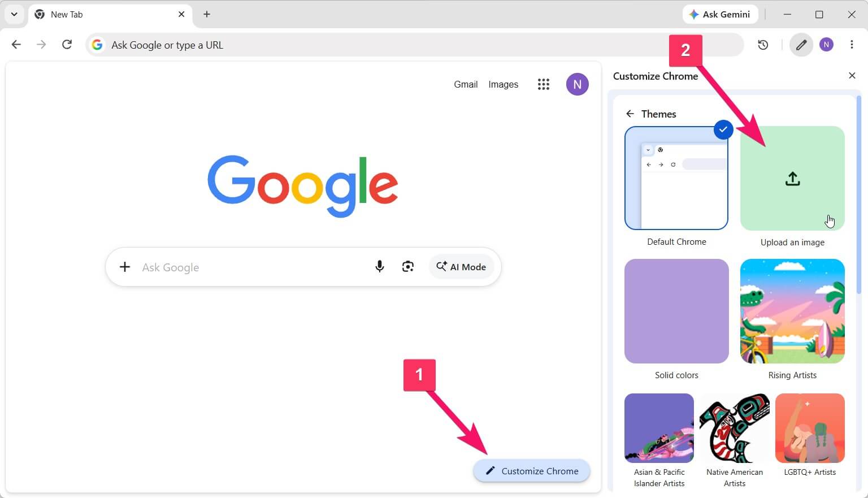Select the Default Chrome theme
This screenshot has width=868, height=498.
coord(676,178)
